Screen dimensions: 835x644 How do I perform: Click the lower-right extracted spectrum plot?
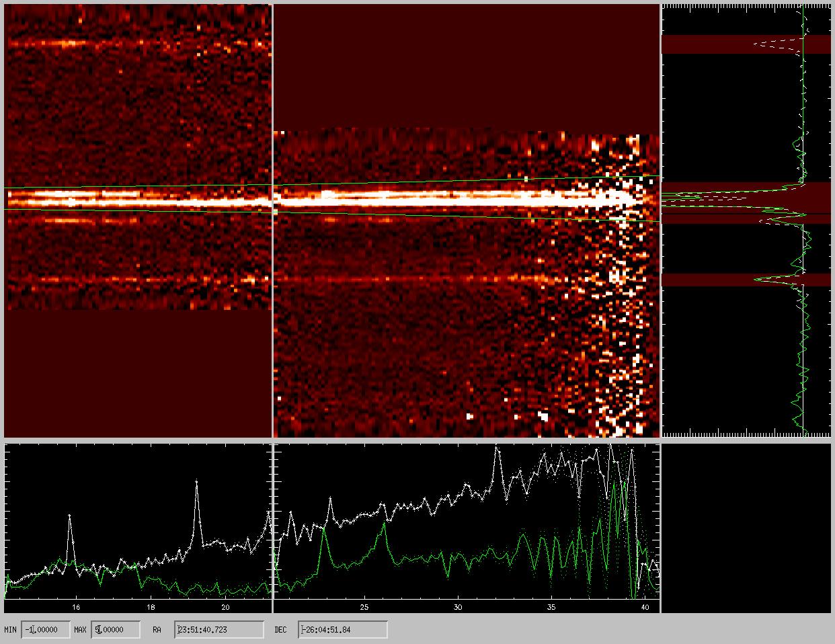point(467,528)
